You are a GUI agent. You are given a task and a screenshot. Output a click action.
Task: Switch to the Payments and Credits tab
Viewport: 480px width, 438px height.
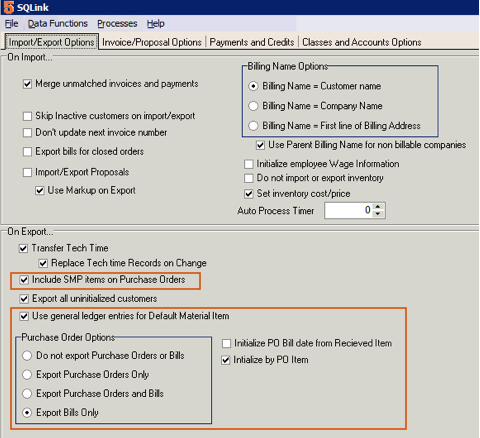pyautogui.click(x=252, y=42)
